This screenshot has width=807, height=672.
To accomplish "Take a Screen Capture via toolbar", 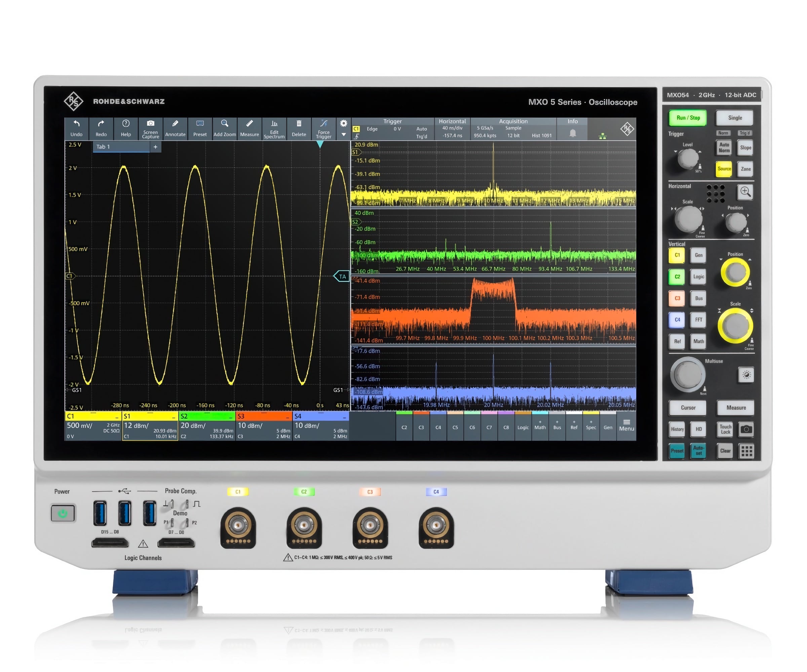I will 151,128.
